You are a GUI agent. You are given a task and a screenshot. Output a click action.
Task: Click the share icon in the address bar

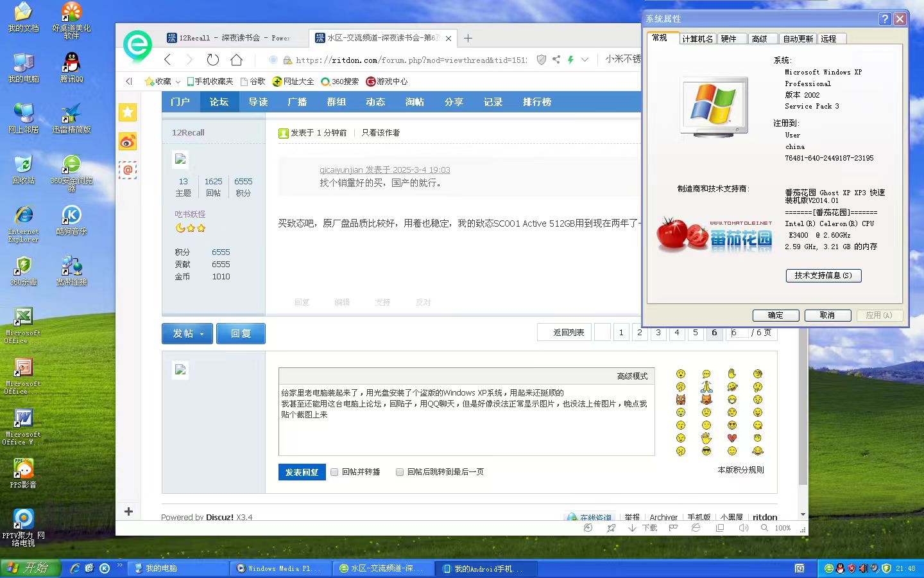(x=556, y=60)
